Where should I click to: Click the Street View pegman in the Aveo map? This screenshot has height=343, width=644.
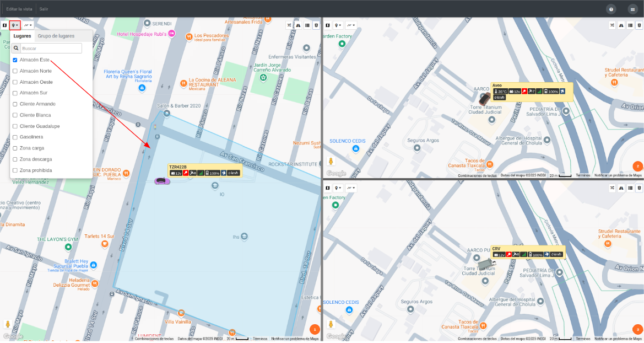click(x=331, y=161)
